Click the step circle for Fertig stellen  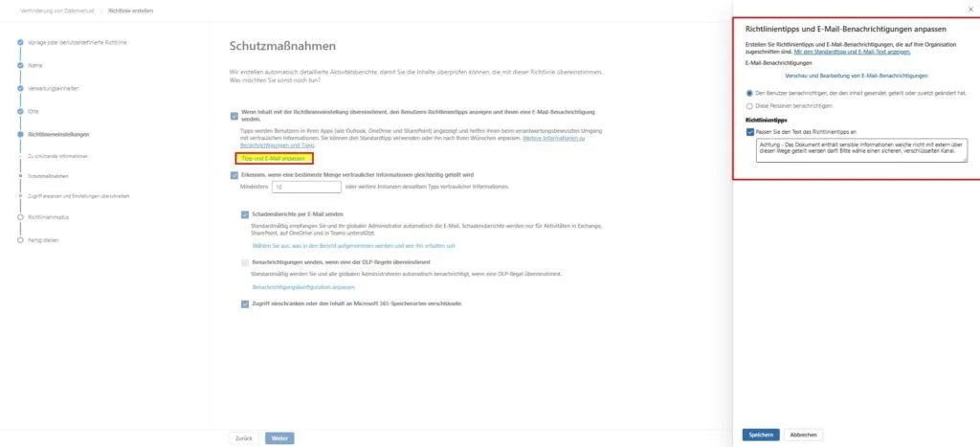click(x=19, y=240)
